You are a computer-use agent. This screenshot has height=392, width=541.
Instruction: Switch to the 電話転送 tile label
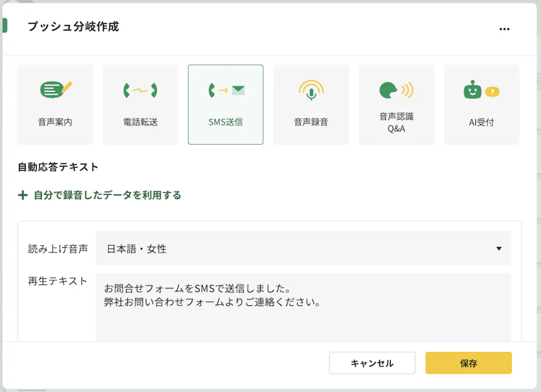pos(140,122)
